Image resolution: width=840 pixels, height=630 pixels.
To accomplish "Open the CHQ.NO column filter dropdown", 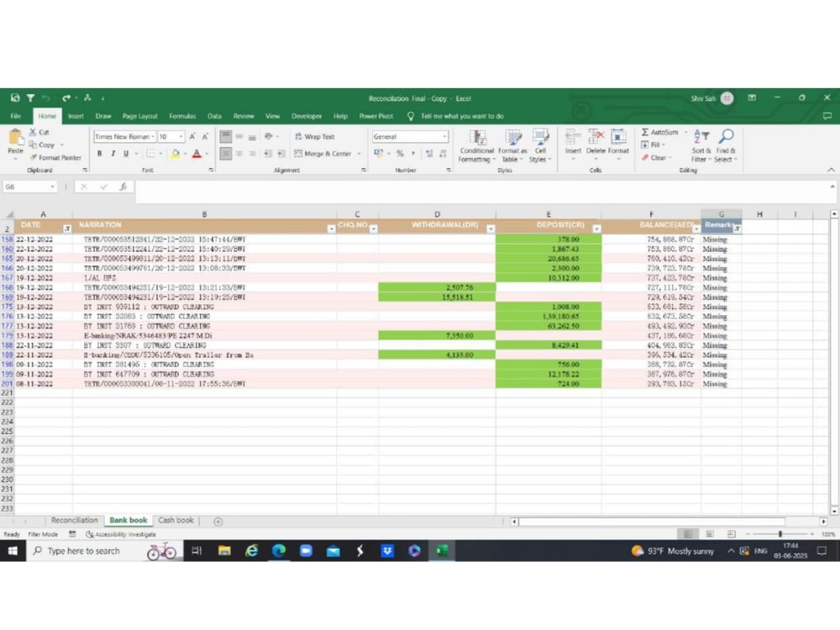I will coord(374,228).
